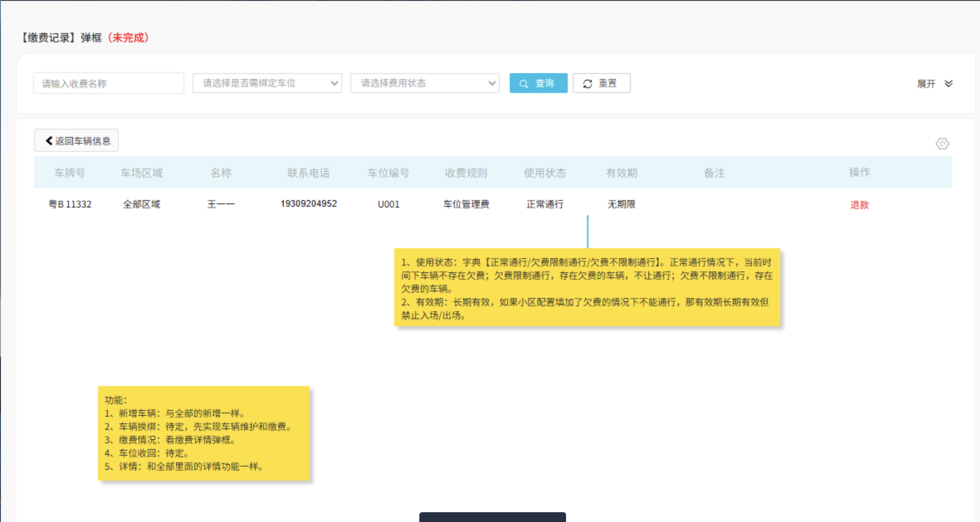Click the 请输入收费名称 input field
Viewport: 980px width, 522px height.
[x=108, y=83]
